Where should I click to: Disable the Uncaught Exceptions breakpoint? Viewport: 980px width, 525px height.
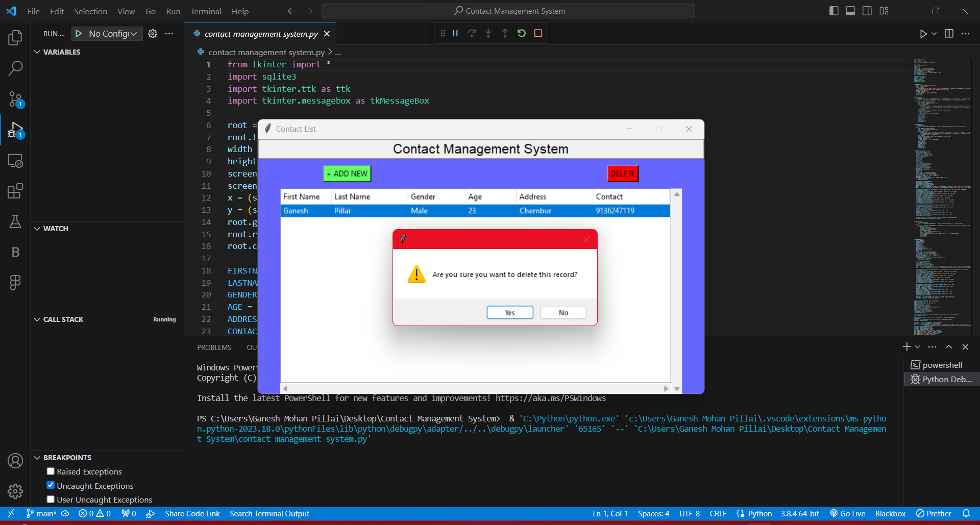[50, 485]
